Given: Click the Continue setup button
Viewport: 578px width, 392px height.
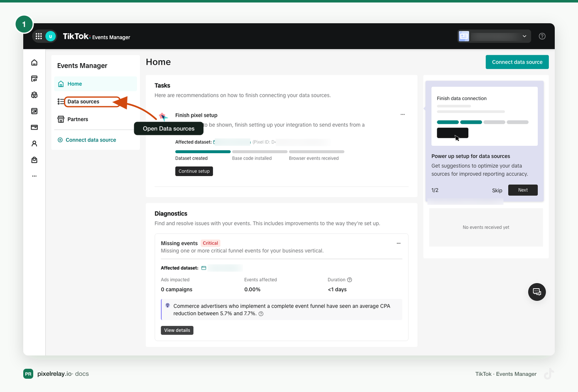Looking at the screenshot, I should [194, 171].
